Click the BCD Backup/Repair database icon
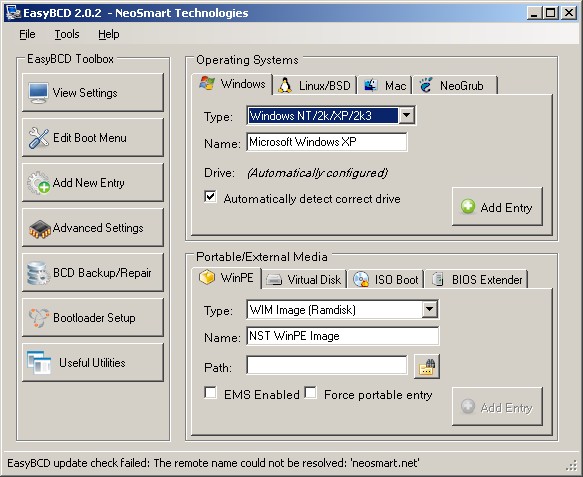This screenshot has height=477, width=583. point(38,273)
